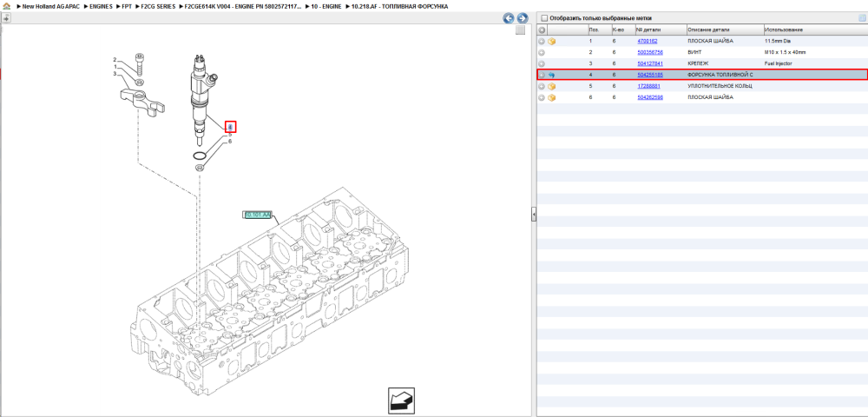The height and width of the screenshot is (417, 868).
Task: Click the small square button in the diagram corner
Action: 520,30
